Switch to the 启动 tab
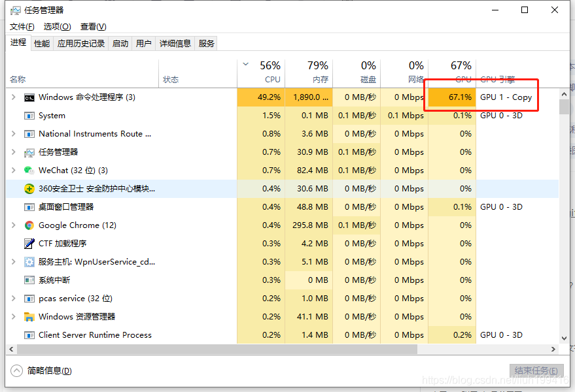 tap(120, 44)
